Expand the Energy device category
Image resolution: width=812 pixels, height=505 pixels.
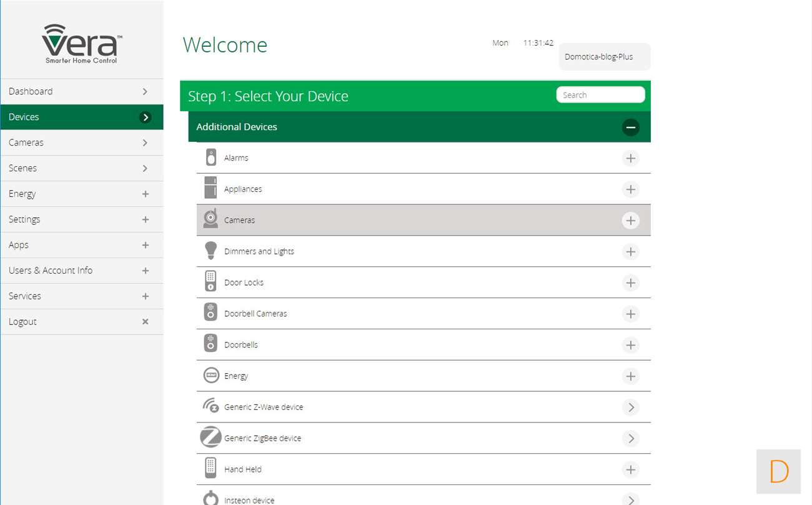pyautogui.click(x=631, y=376)
